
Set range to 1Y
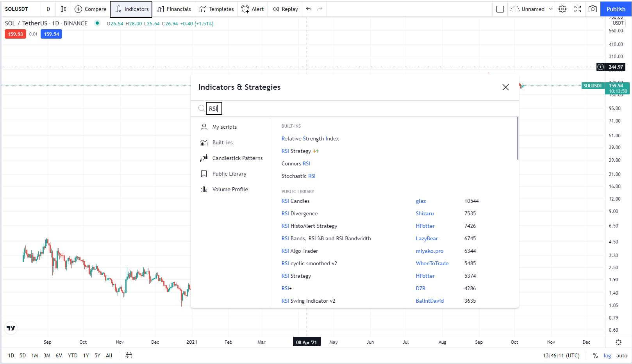(86, 355)
